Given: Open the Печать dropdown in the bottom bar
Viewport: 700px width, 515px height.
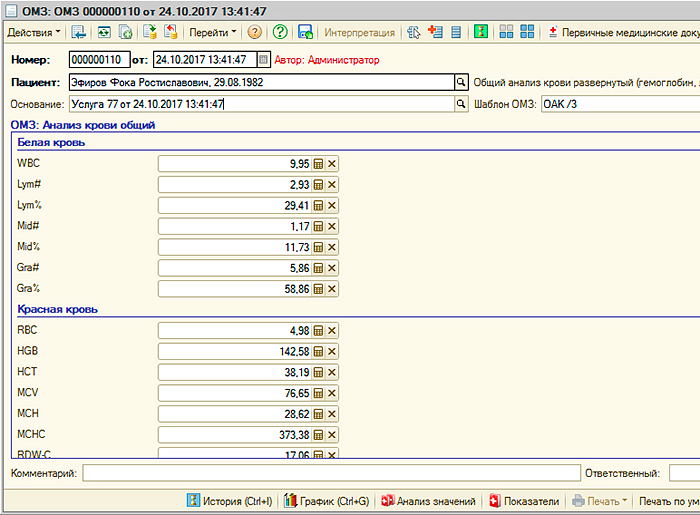Looking at the screenshot, I should click(599, 501).
